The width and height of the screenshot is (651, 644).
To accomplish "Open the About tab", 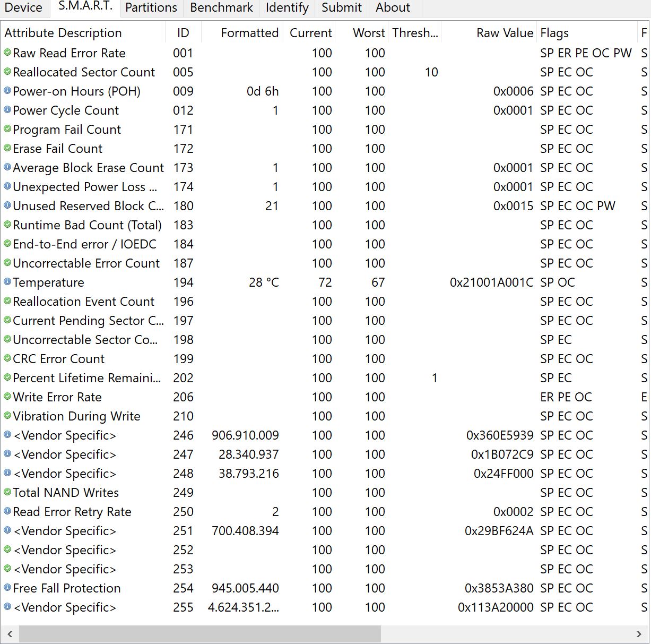I will (x=393, y=7).
